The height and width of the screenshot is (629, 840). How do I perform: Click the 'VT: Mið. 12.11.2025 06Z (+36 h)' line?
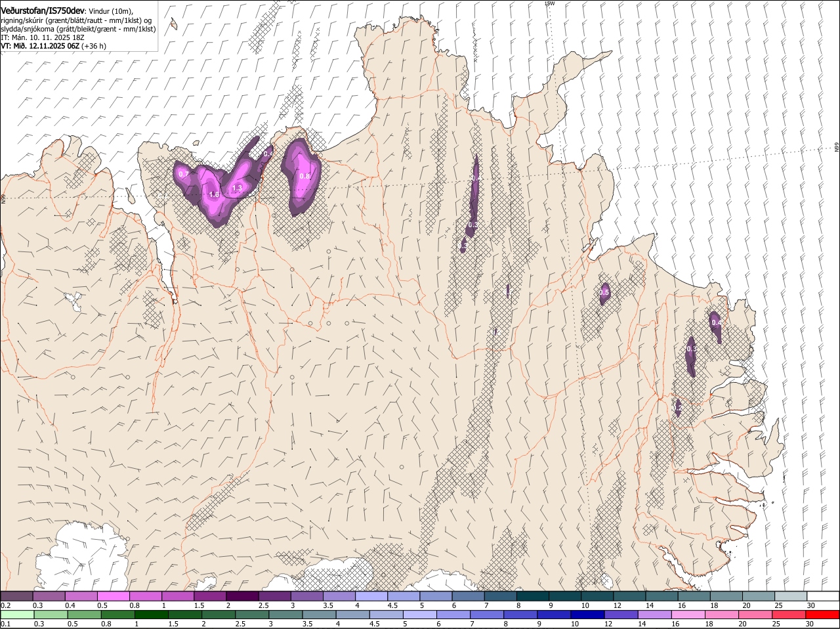54,46
